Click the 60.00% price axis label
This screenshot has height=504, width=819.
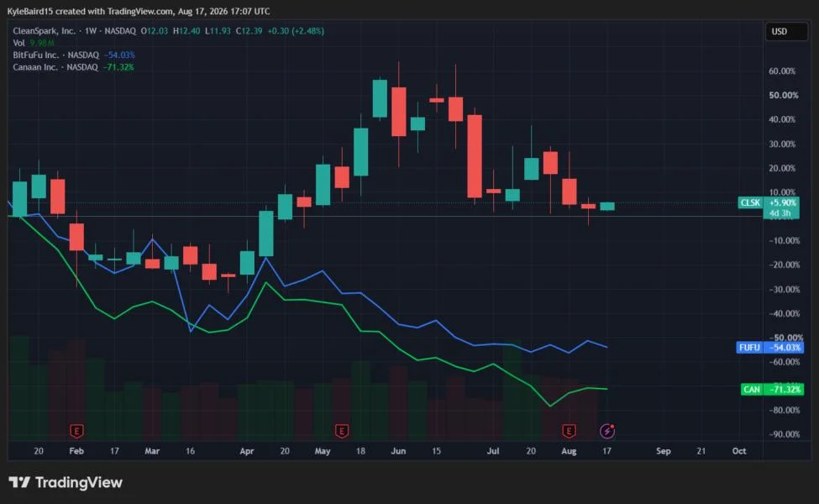pyautogui.click(x=782, y=71)
